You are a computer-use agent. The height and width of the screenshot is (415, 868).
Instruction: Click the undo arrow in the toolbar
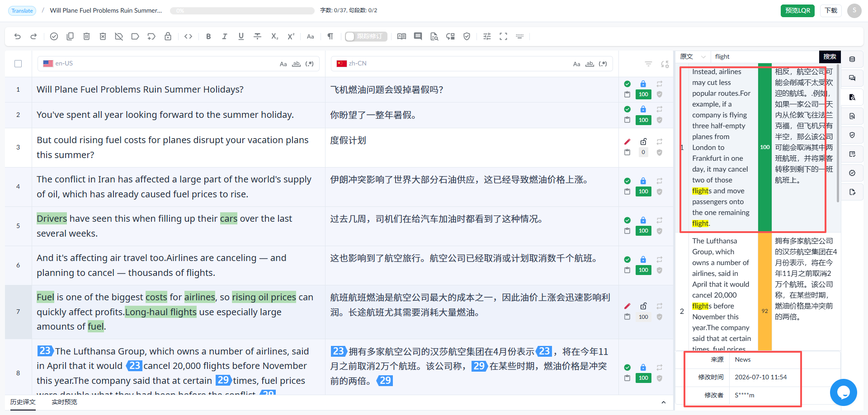coord(18,37)
